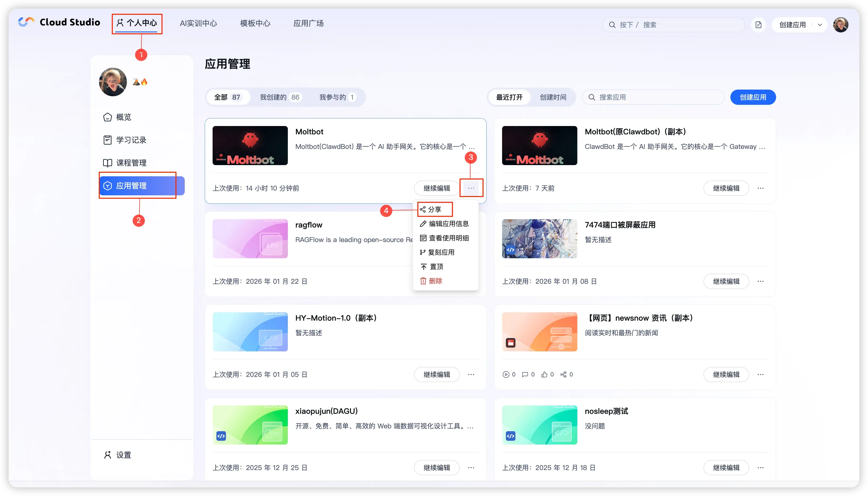Switch sorting to 创建时间
Viewport: 868px width, 496px height.
(553, 97)
